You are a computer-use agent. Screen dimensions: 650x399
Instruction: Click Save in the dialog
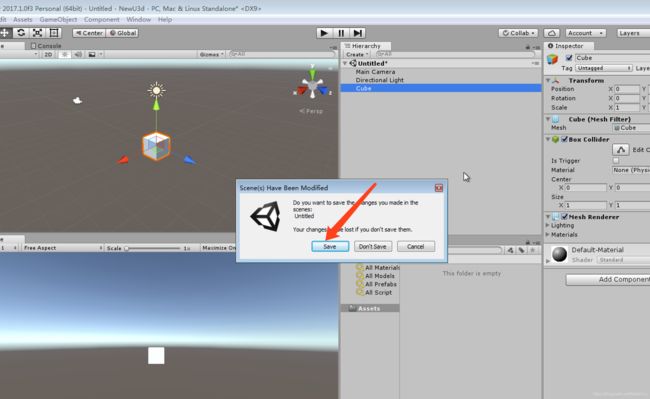[330, 247]
